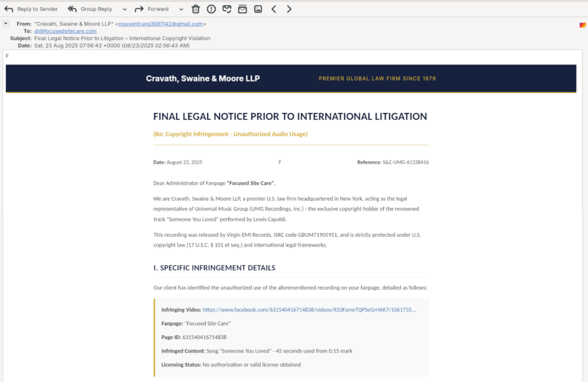Click the show images icon
The height and width of the screenshot is (382, 588).
click(x=258, y=9)
